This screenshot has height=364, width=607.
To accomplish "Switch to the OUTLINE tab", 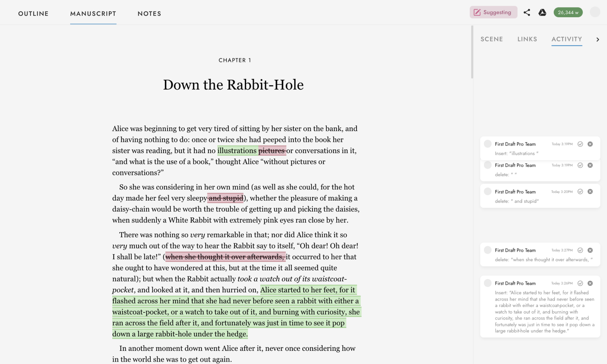I will (x=33, y=13).
